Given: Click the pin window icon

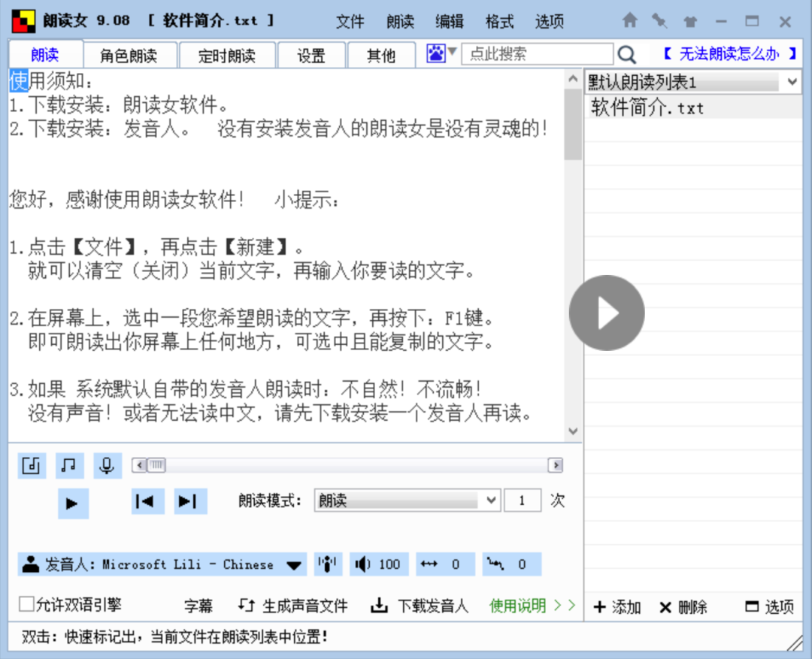Looking at the screenshot, I should click(659, 21).
